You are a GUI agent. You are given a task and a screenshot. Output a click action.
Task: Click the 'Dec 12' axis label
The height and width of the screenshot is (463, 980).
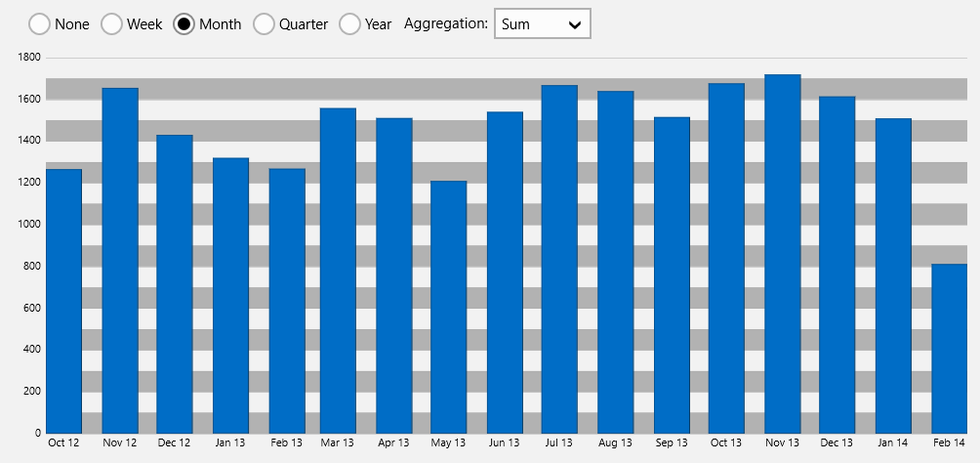point(175,443)
